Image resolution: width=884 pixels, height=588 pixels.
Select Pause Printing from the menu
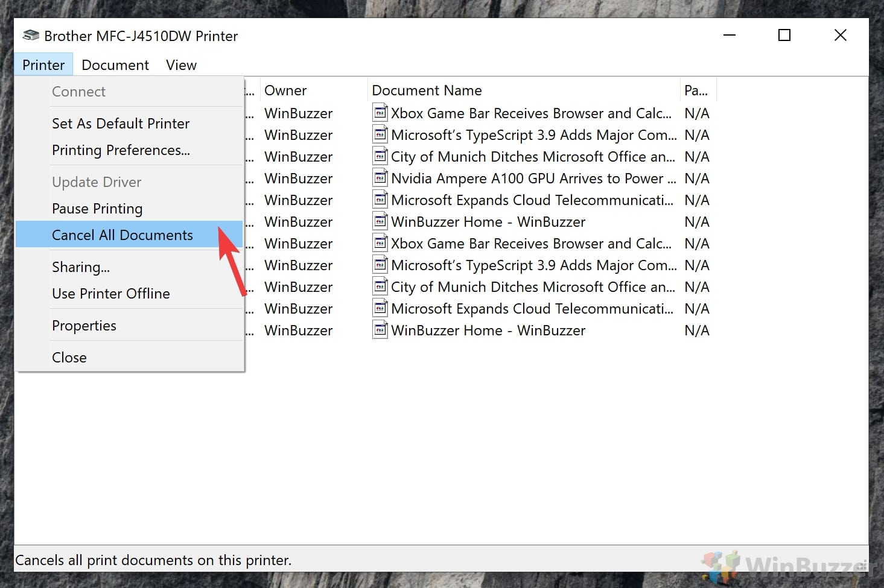129,208
